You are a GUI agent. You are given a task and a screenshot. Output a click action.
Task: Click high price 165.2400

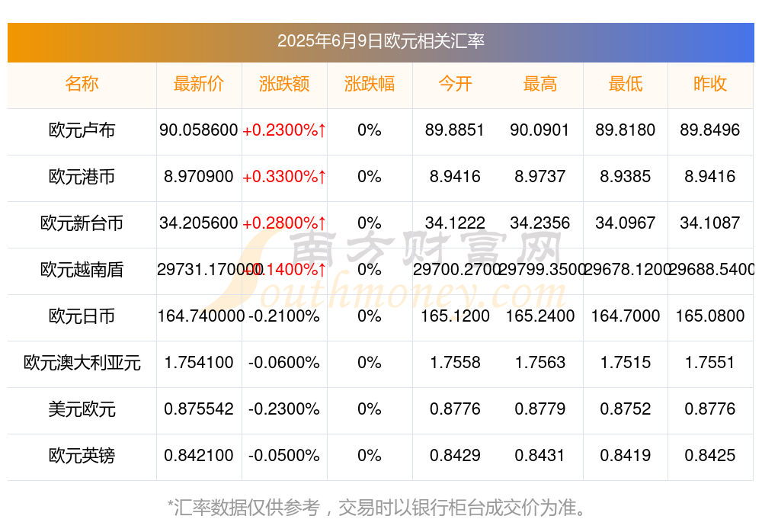click(x=540, y=316)
